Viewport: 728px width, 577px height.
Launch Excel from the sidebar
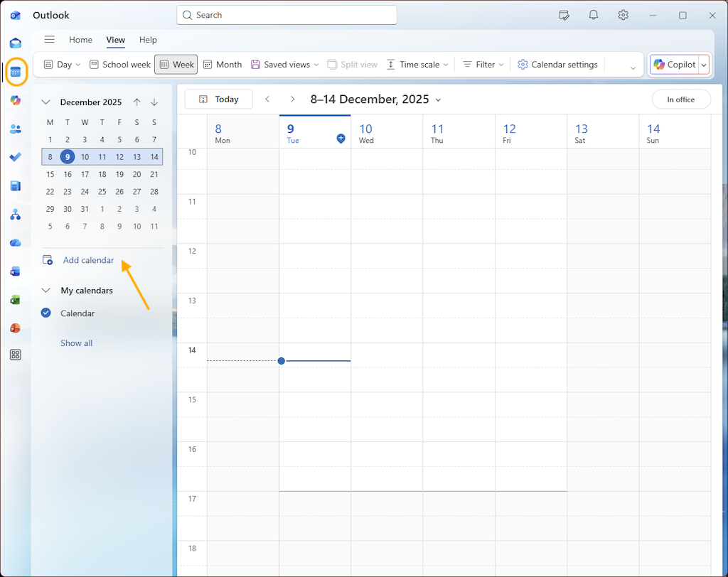point(15,299)
